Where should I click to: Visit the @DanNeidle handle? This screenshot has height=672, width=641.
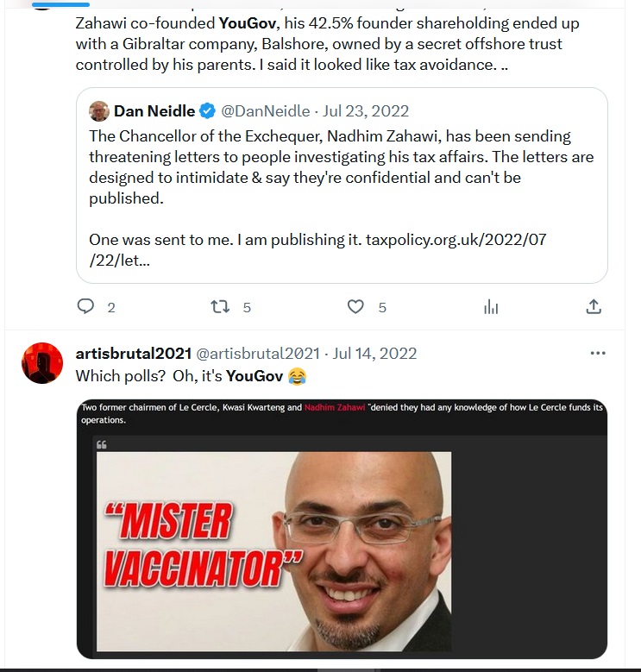pos(265,111)
